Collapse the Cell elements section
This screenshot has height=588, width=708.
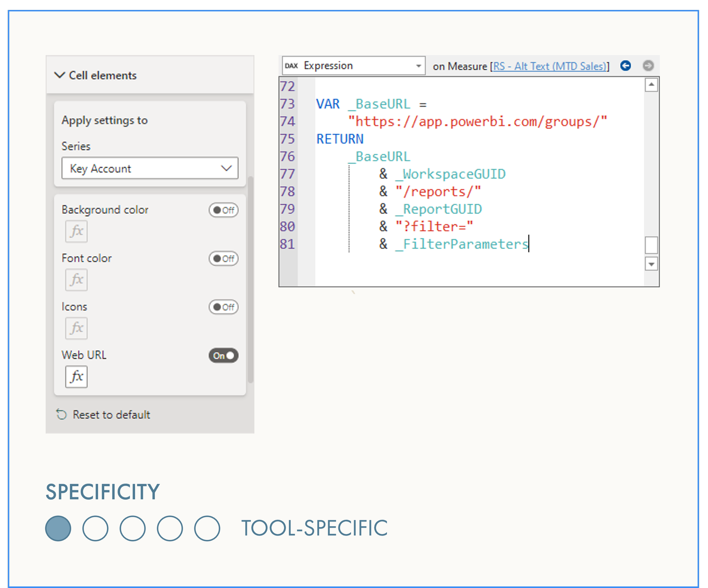[x=59, y=75]
